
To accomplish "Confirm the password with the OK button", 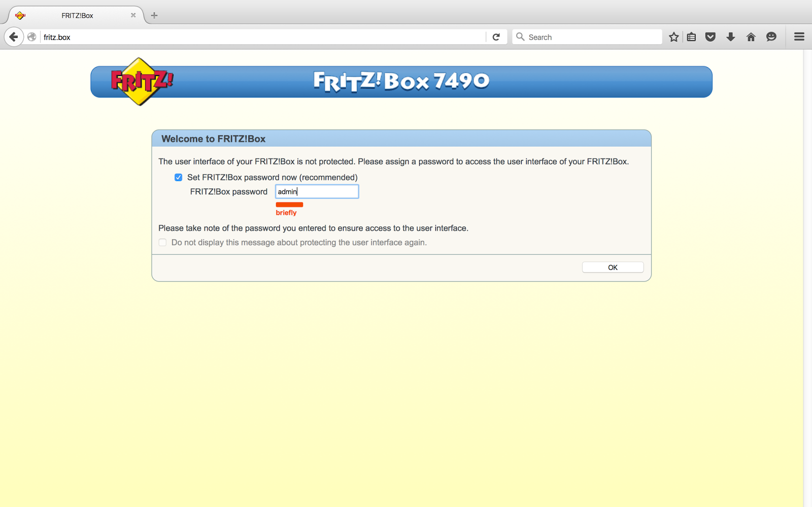I will [613, 267].
